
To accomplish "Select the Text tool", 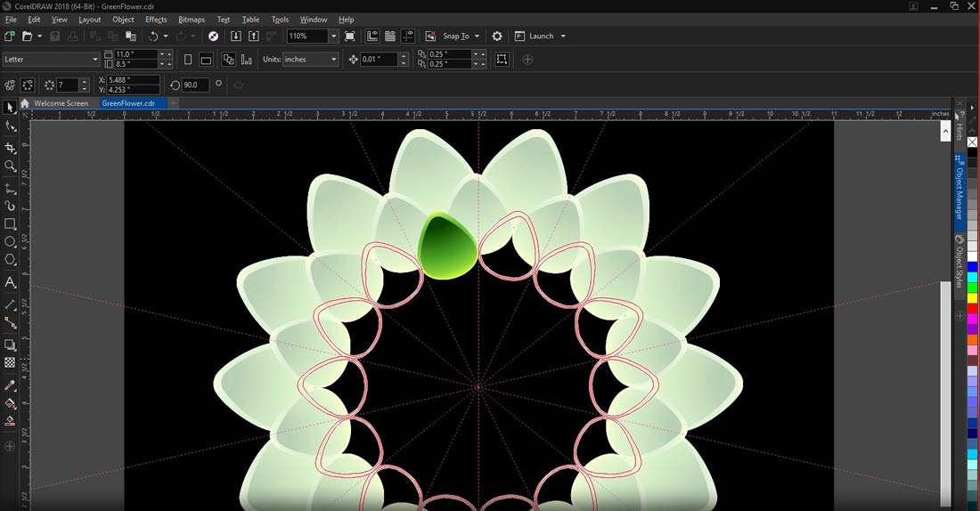I will tap(10, 282).
